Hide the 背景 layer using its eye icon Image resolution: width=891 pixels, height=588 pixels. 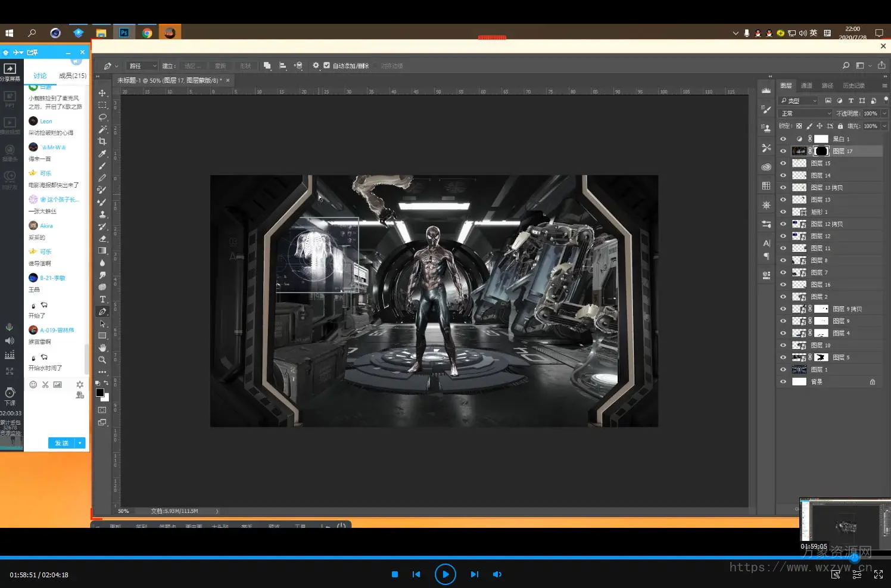coord(783,382)
